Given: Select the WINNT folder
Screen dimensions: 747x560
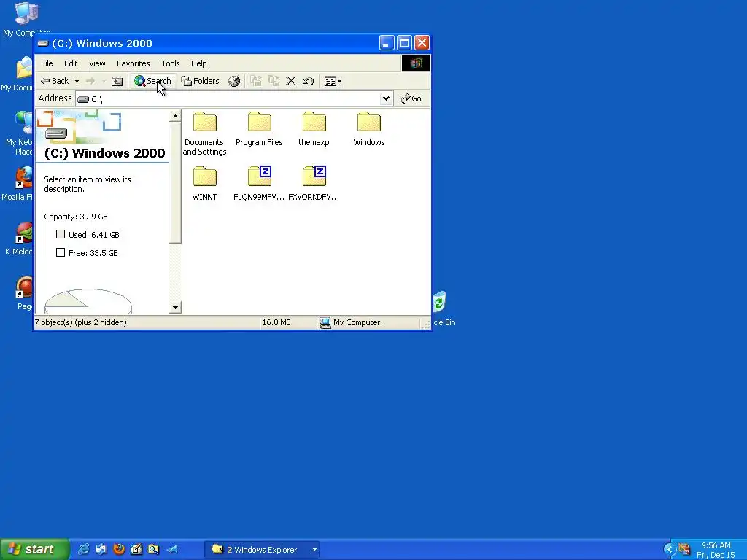Looking at the screenshot, I should tap(204, 184).
